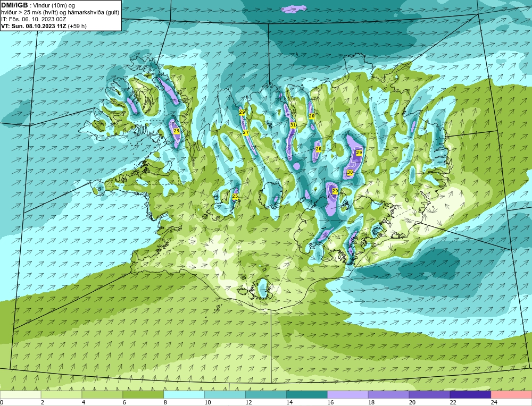532x406 pixels.
Task: Select the 4–6 m/s green legend swatch
Action: coord(102,395)
